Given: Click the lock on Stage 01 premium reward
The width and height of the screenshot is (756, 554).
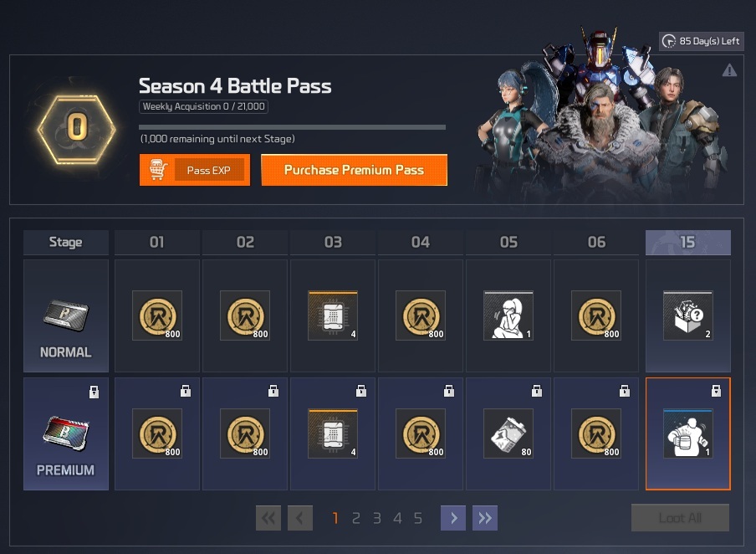Looking at the screenshot, I should coord(186,391).
